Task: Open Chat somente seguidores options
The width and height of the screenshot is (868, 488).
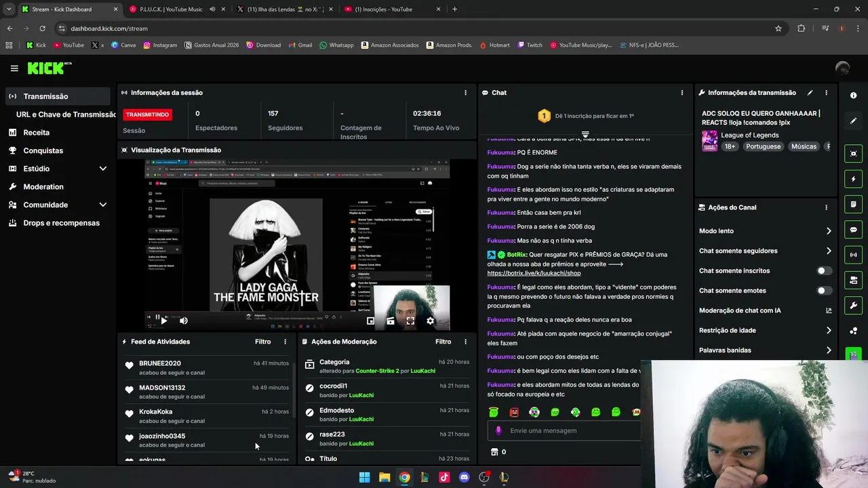Action: 765,251
